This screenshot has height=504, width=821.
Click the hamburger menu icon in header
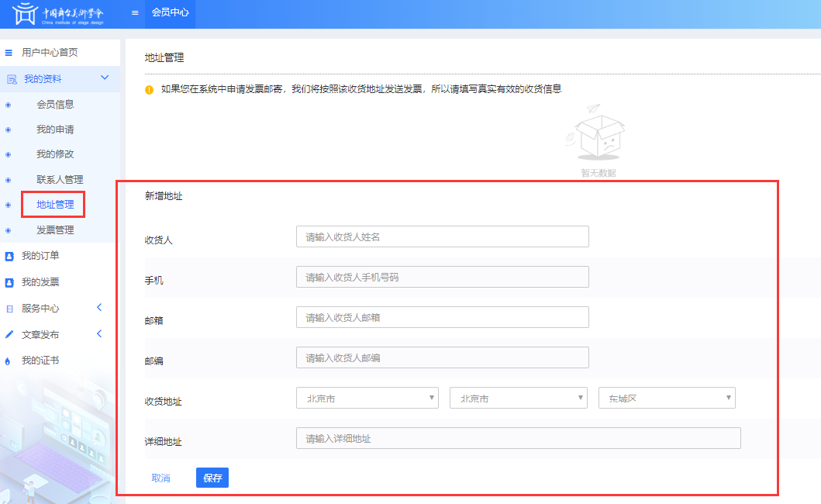[135, 13]
